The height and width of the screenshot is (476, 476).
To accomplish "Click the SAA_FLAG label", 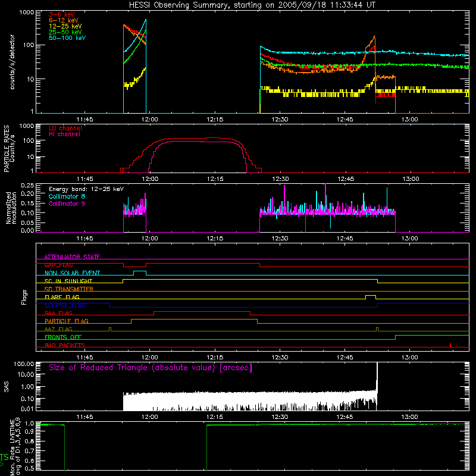I will tap(58, 314).
